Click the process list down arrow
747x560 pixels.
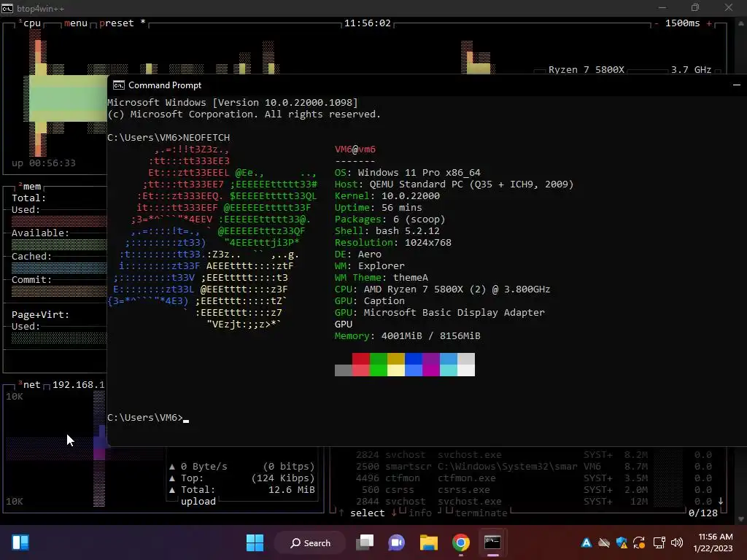720,501
